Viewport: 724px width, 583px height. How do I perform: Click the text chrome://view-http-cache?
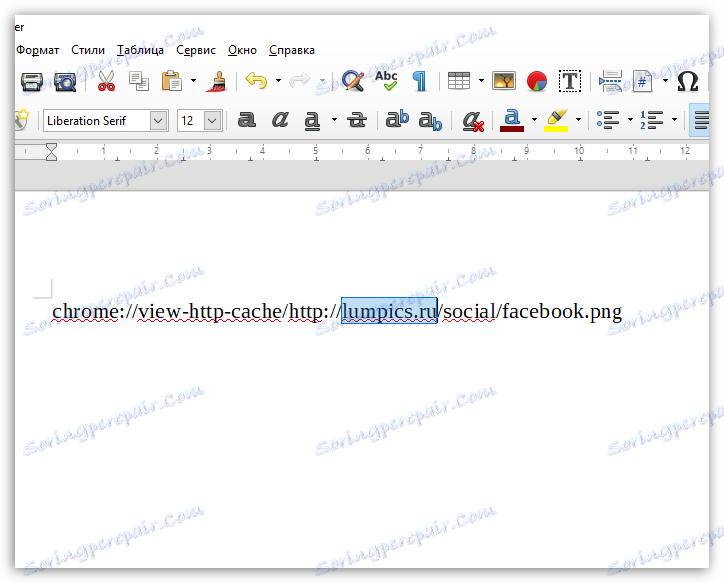coord(167,312)
